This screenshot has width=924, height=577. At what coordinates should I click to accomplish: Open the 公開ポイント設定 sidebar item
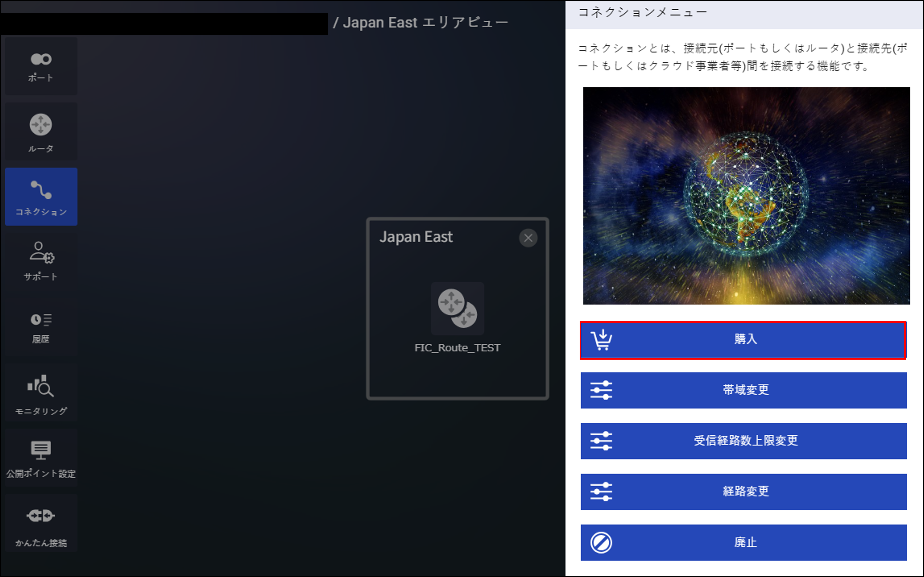[41, 458]
